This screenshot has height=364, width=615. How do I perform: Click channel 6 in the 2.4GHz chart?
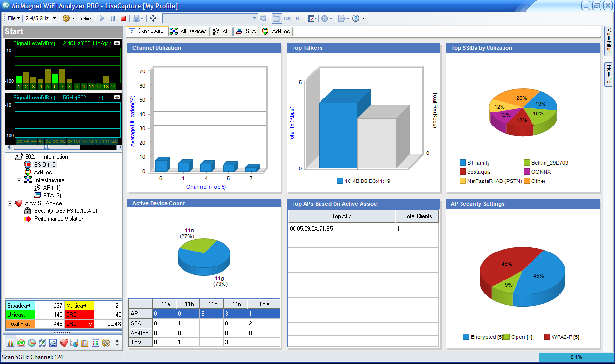pos(56,87)
